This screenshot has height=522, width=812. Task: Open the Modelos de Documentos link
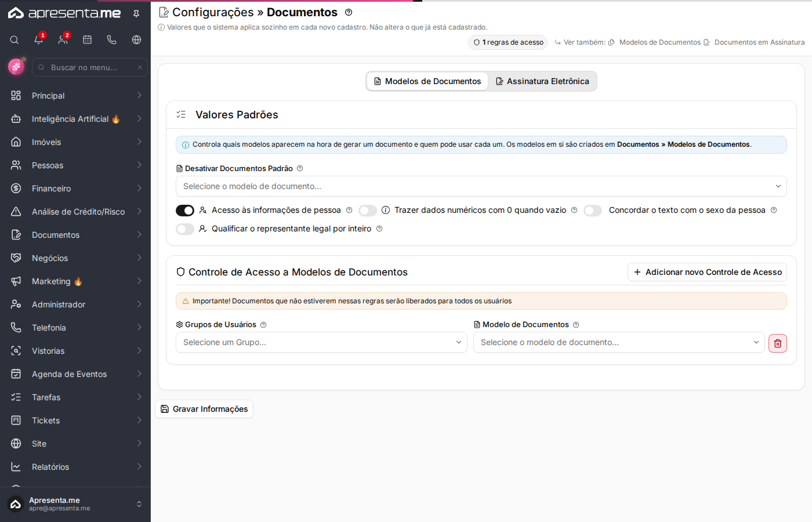pyautogui.click(x=654, y=42)
